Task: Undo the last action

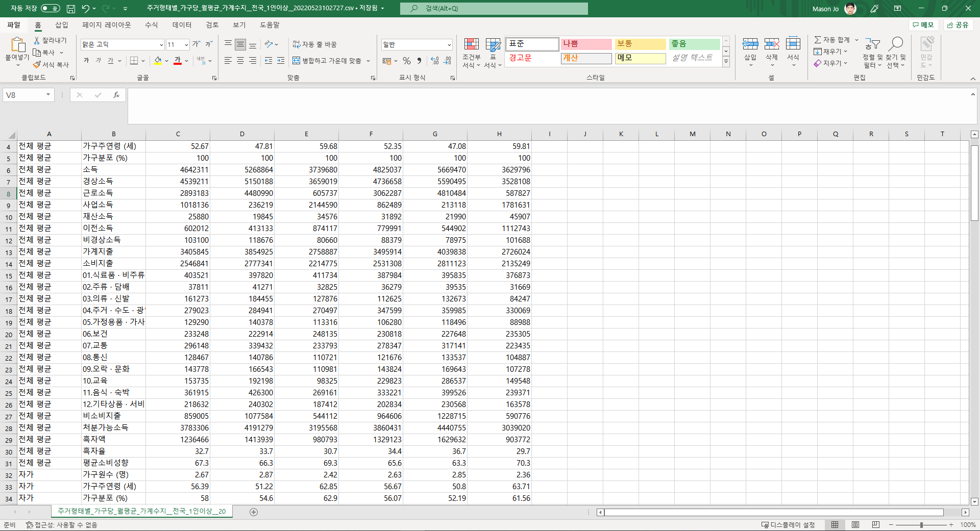Action: 86,9
